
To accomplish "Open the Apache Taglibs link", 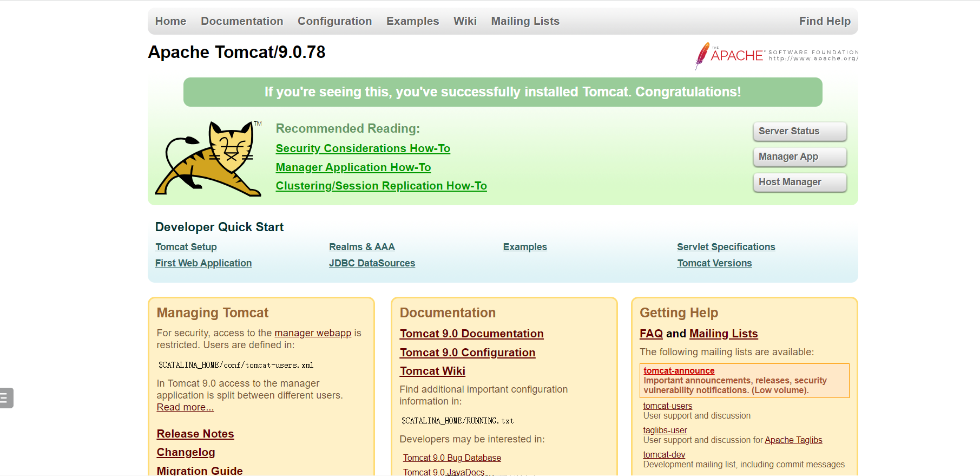I will 793,440.
